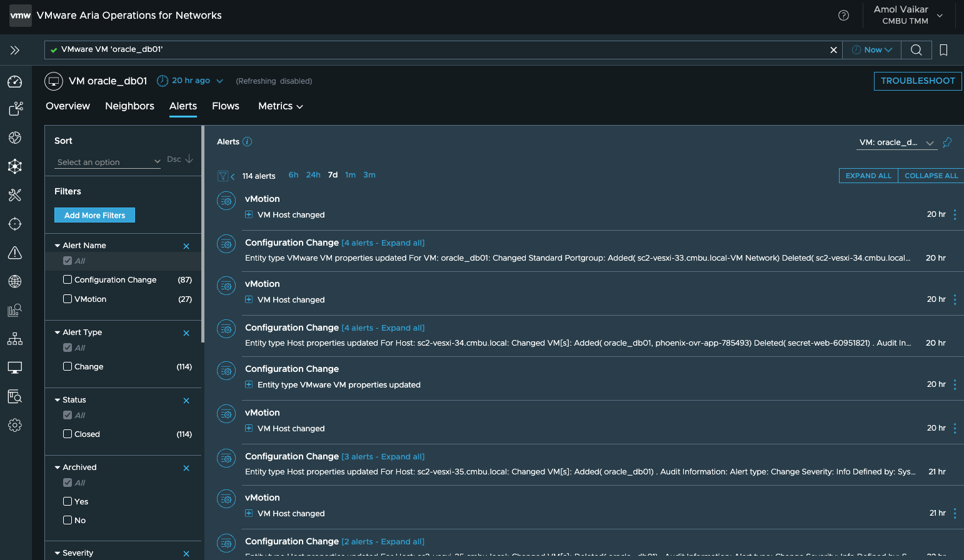964x560 pixels.
Task: Open options for Entity type VMware VM alert
Action: pos(955,384)
